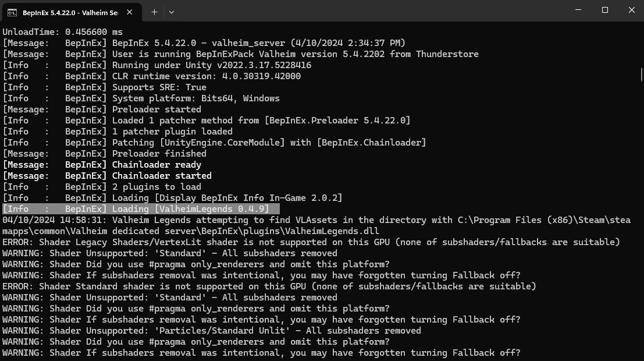Expand the new tab profile dropdown
The width and height of the screenshot is (644, 361).
(172, 12)
